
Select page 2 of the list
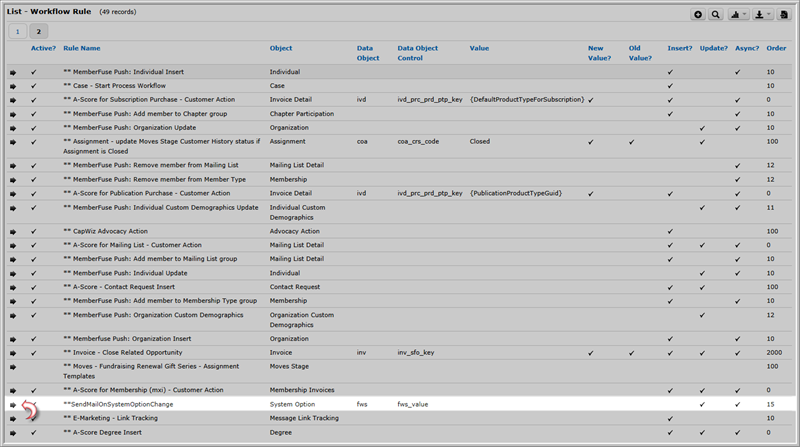pyautogui.click(x=38, y=32)
